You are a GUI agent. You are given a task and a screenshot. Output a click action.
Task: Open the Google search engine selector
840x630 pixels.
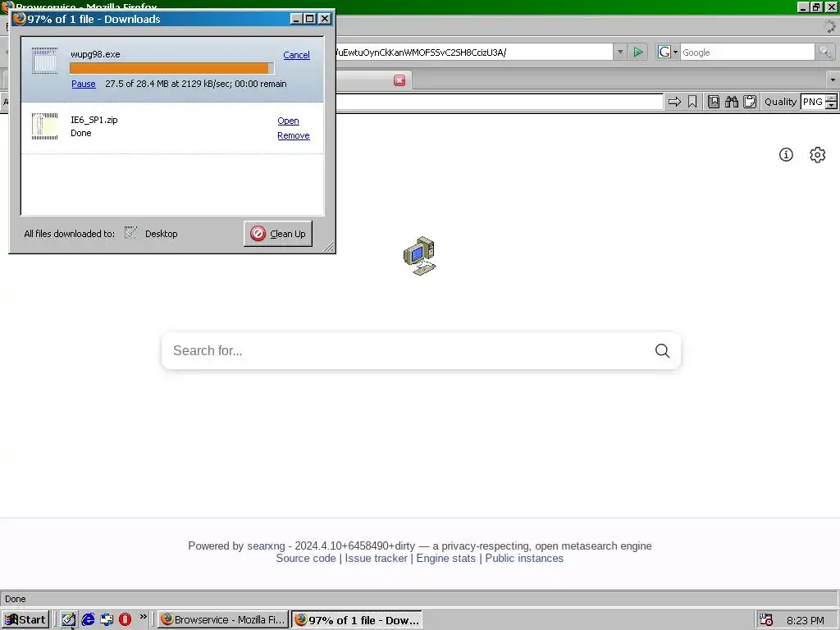tap(668, 52)
